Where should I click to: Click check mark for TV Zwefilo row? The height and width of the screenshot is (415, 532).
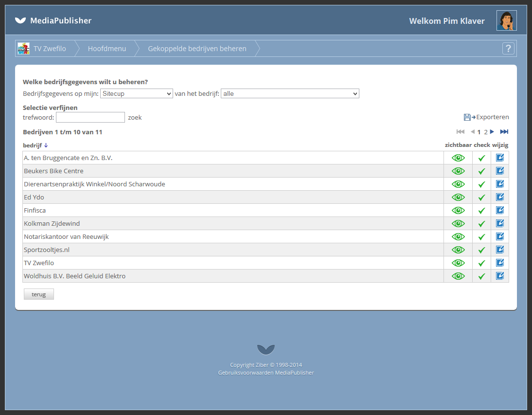point(481,263)
